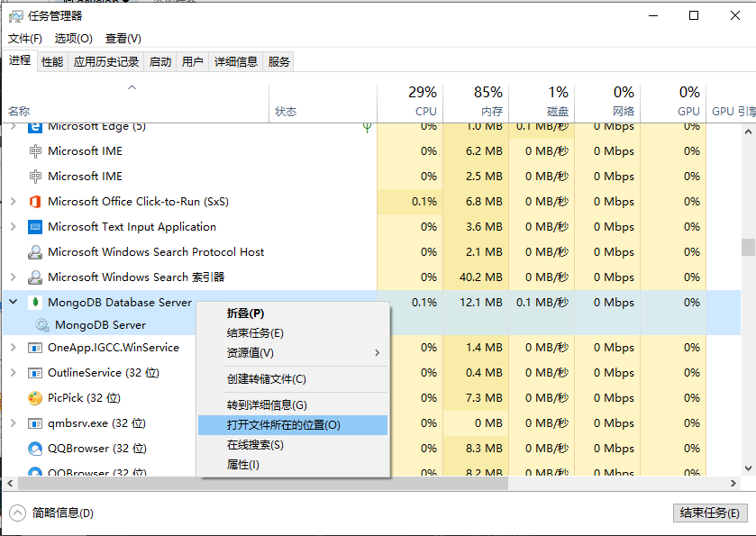
Task: Select 转到详细信息(G) menu entry
Action: 293,404
